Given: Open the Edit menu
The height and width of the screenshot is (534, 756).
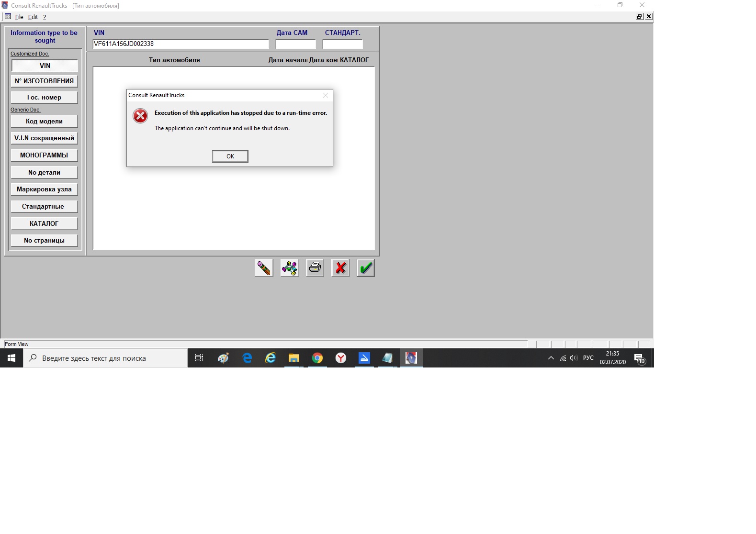Looking at the screenshot, I should (x=33, y=17).
